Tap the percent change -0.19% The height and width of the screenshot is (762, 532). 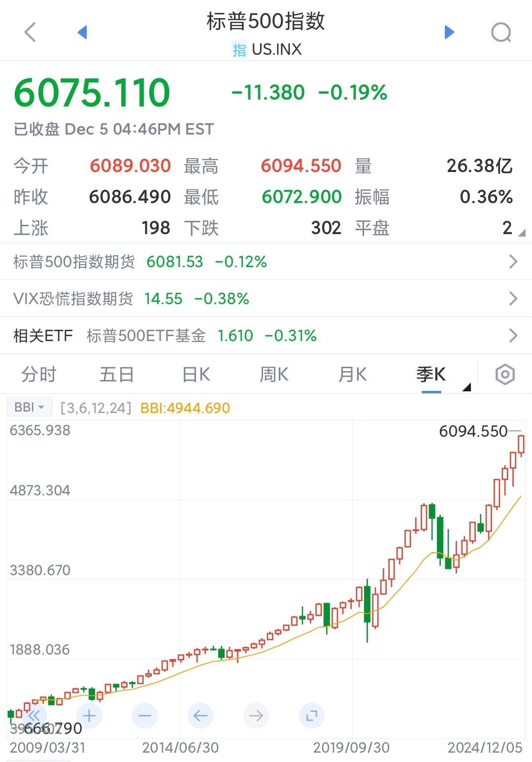(x=353, y=93)
